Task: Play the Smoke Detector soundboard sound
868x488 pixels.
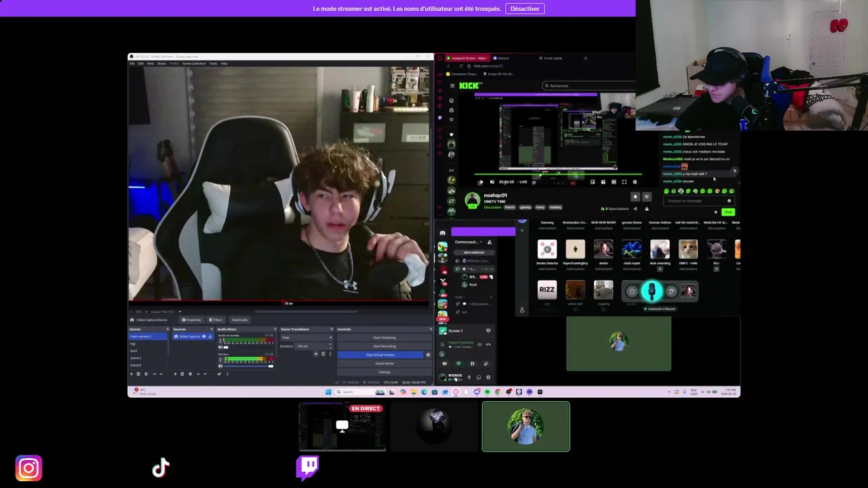Action: pyautogui.click(x=547, y=249)
